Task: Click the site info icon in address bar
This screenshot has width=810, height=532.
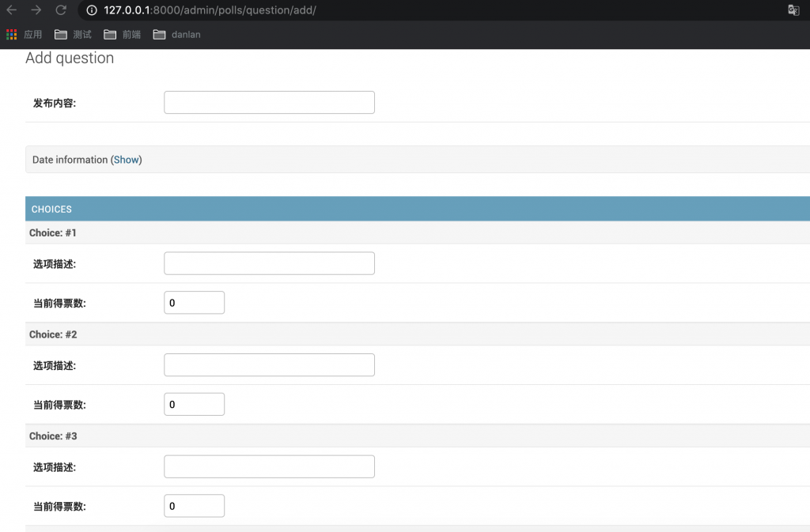Action: (x=92, y=10)
